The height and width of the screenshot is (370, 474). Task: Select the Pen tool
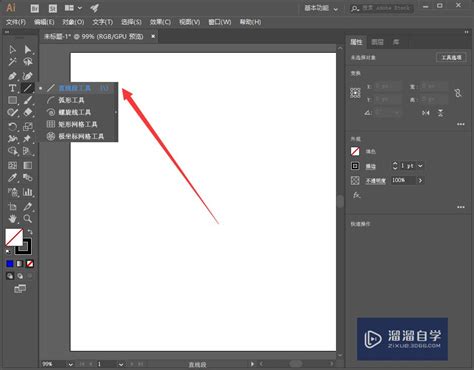[12, 76]
